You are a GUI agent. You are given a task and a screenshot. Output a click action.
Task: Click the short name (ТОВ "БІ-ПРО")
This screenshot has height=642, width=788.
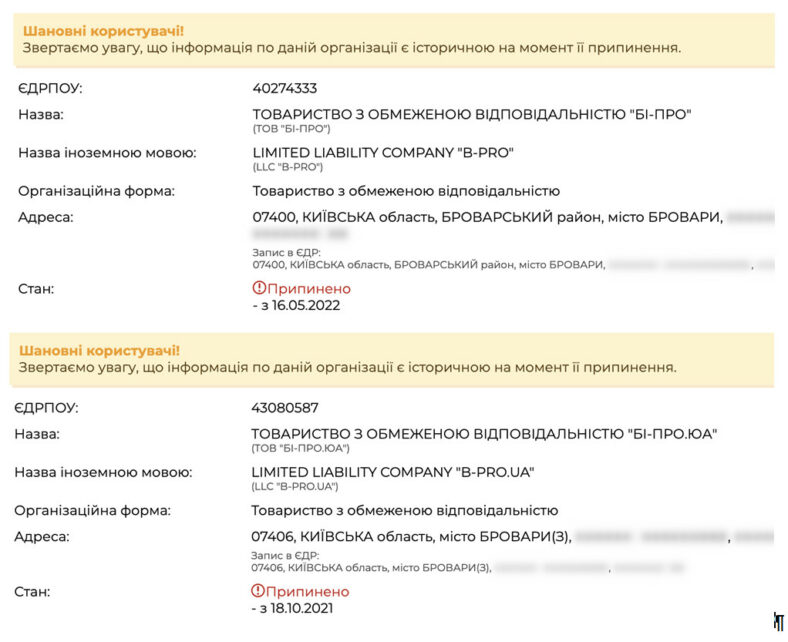[x=291, y=128]
